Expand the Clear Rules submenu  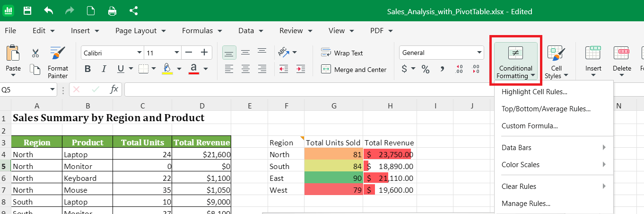[x=554, y=187]
